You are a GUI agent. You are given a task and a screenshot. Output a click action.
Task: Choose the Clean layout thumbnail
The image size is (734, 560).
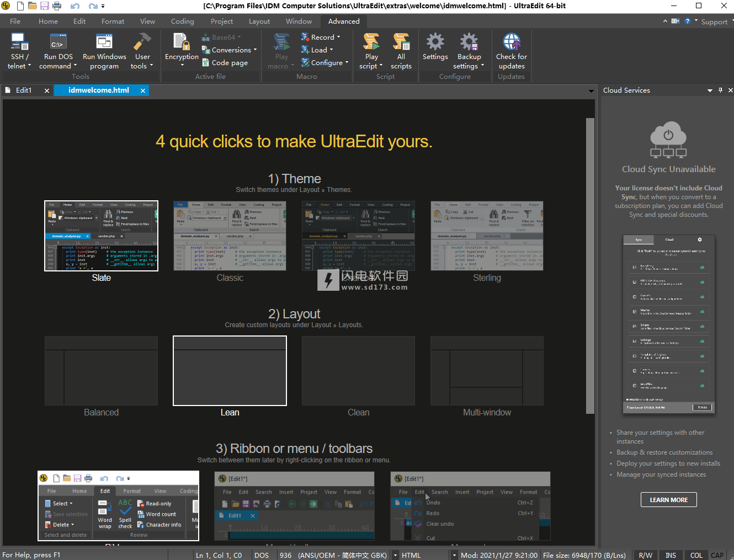(359, 371)
